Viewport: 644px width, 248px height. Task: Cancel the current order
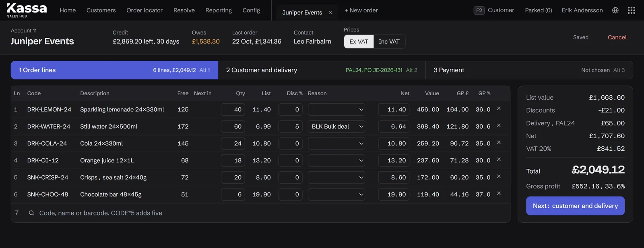pos(617,37)
